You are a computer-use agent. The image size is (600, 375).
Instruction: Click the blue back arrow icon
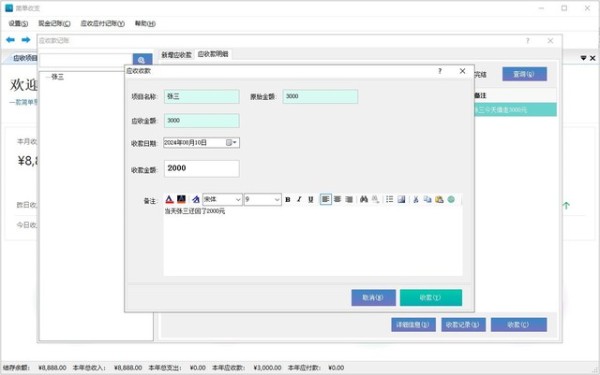click(11, 39)
